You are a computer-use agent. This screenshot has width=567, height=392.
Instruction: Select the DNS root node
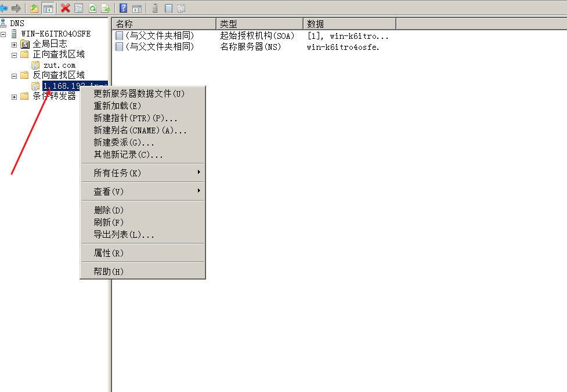[17, 23]
